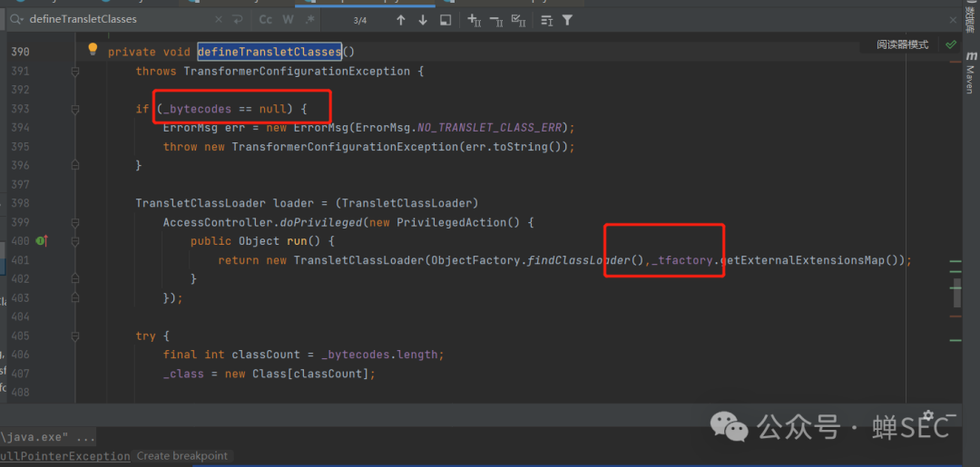
Task: Toggle whole Words (W) search option
Action: coord(288,20)
